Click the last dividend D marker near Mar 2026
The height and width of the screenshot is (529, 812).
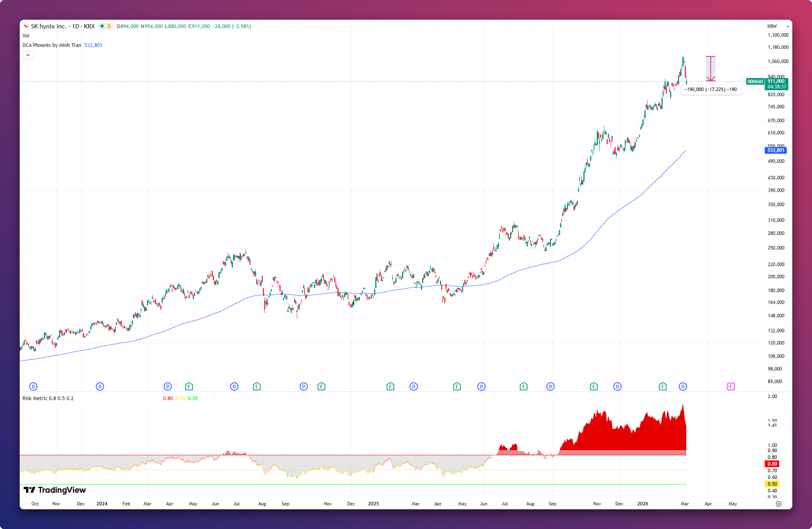[x=683, y=387]
